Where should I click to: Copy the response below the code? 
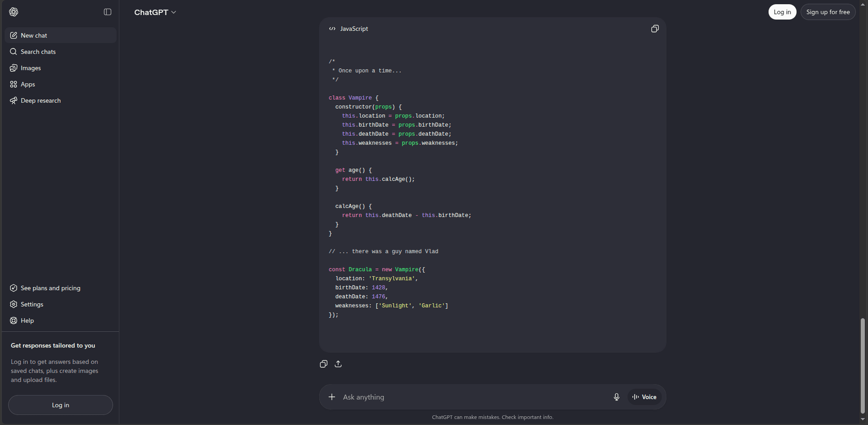[x=323, y=364]
